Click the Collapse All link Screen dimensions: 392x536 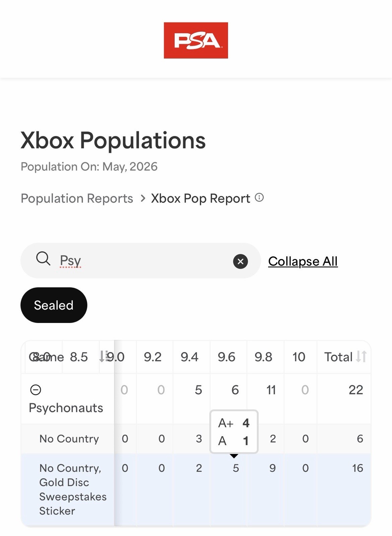303,261
